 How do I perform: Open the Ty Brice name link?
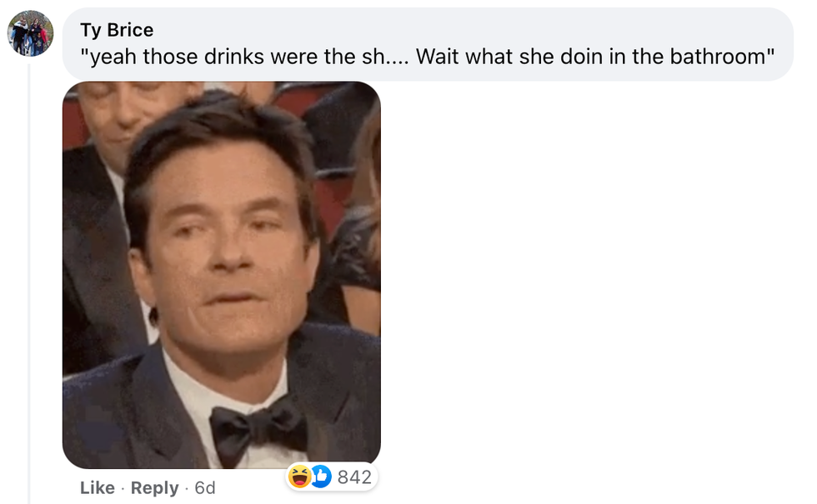click(117, 30)
